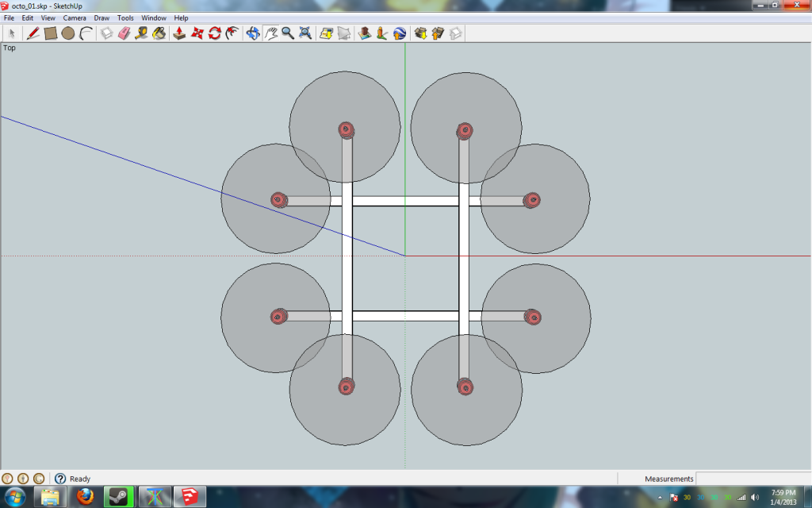Click Zoom Extents on the toolbar
812x508 pixels.
coord(304,33)
